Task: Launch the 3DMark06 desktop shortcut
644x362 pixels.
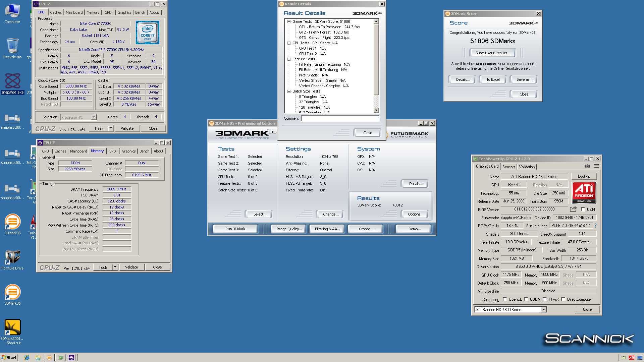Action: tap(12, 295)
